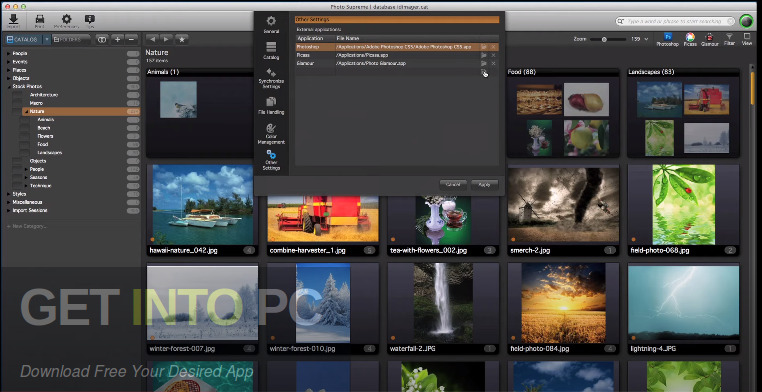Expand the Seasons subcategory
This screenshot has width=762, height=392.
[26, 177]
